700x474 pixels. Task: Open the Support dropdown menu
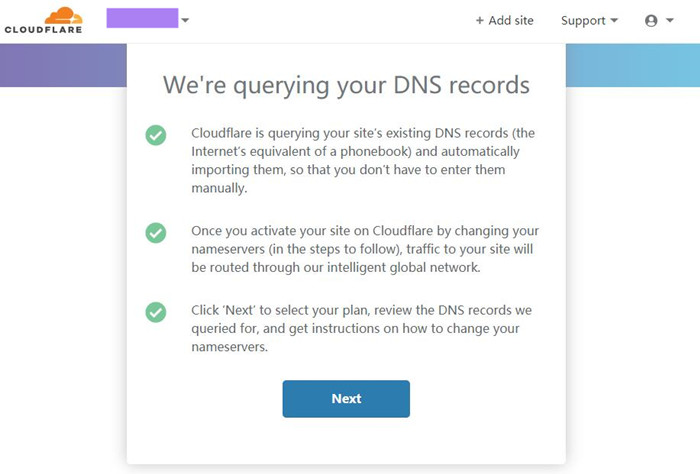(x=589, y=21)
